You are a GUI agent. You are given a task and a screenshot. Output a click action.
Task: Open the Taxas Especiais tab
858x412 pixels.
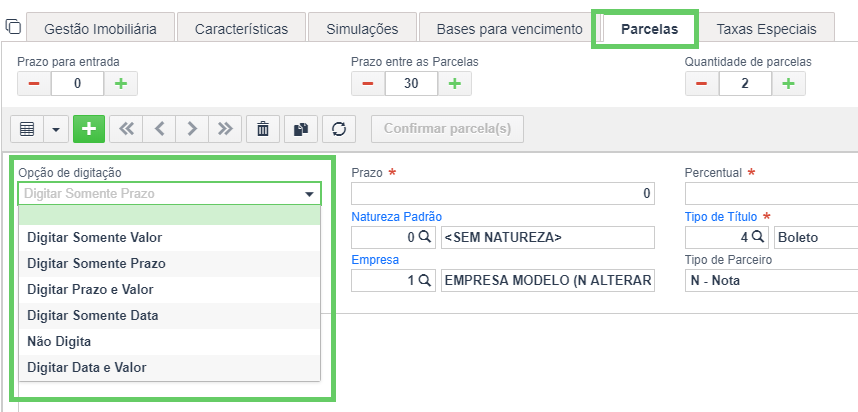(x=766, y=29)
